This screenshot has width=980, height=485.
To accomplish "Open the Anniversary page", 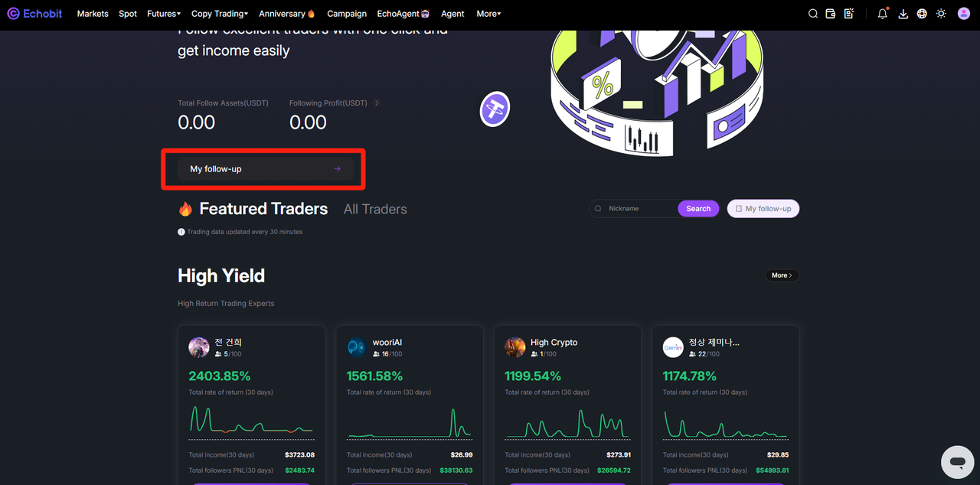I will click(287, 14).
